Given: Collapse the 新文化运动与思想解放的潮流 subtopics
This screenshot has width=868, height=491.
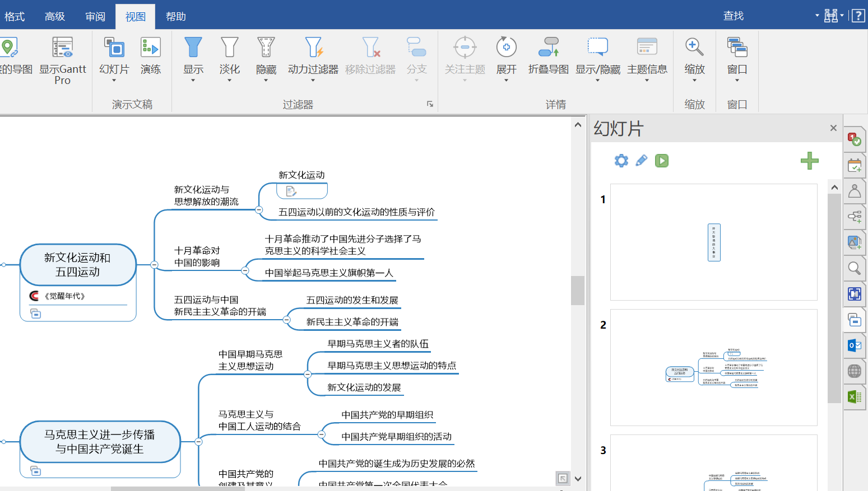Looking at the screenshot, I should [259, 210].
